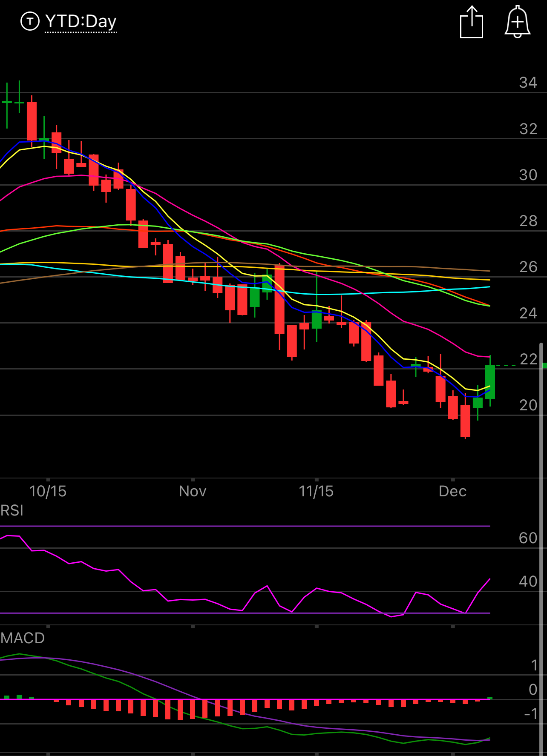
Task: Tap the current price marker on right edge
Action: tap(544, 365)
